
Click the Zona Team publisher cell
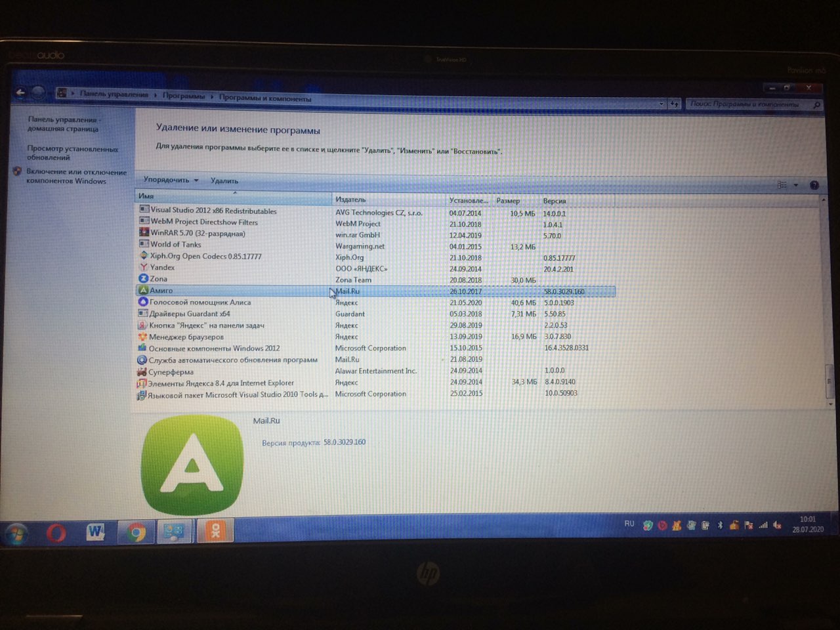(x=353, y=280)
